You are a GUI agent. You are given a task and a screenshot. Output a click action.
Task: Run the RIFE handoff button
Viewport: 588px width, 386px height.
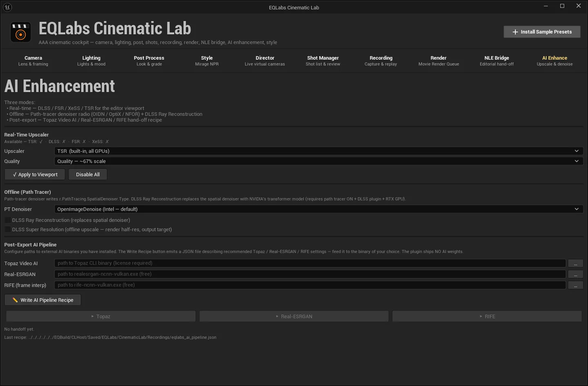[487, 316]
